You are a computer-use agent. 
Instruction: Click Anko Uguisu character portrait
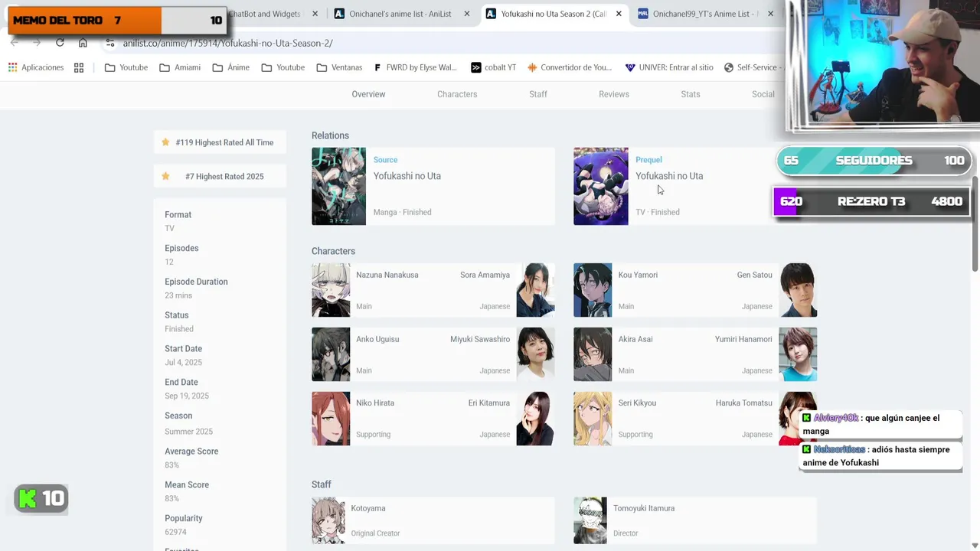tap(331, 354)
